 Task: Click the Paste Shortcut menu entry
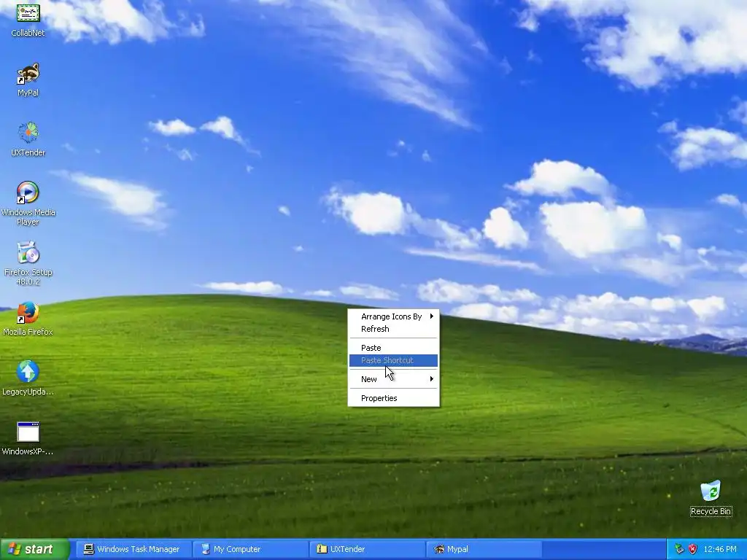coord(393,360)
